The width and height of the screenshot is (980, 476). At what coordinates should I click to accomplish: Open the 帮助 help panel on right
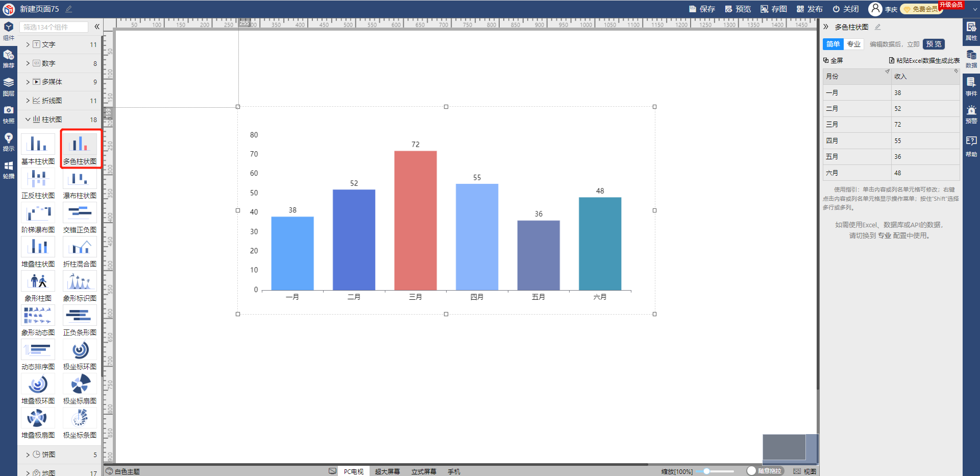pos(971,147)
